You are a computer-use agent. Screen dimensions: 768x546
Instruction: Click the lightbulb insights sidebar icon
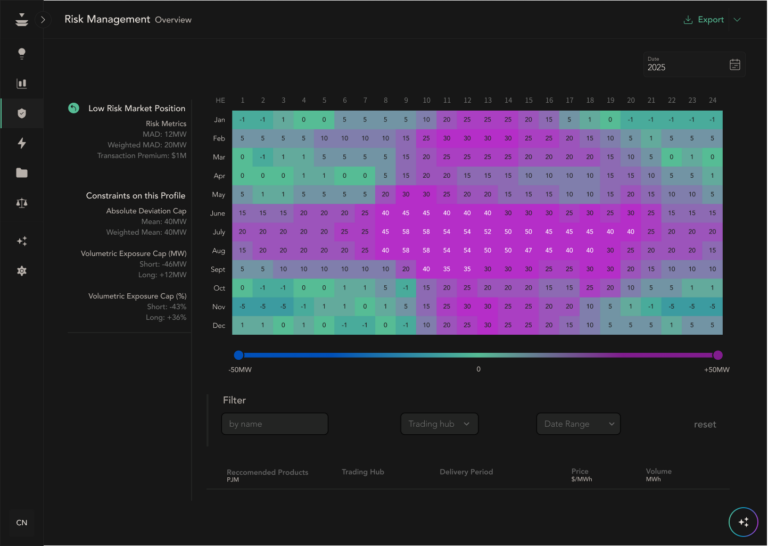click(x=21, y=54)
